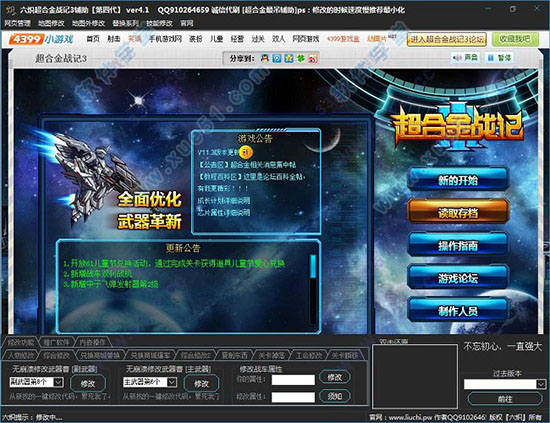Open the 替换系列 menu
This screenshot has height=423, width=550.
click(126, 24)
